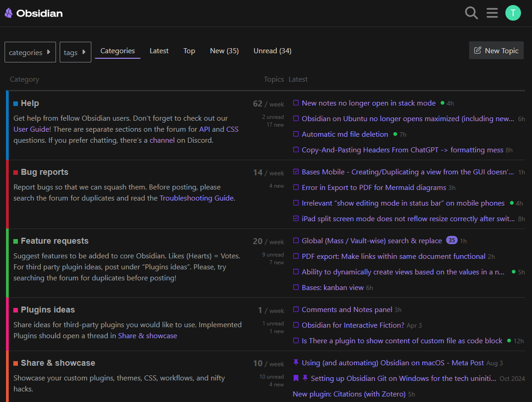Follow the CSS link in Help
This screenshot has height=402, width=532.
232,129
